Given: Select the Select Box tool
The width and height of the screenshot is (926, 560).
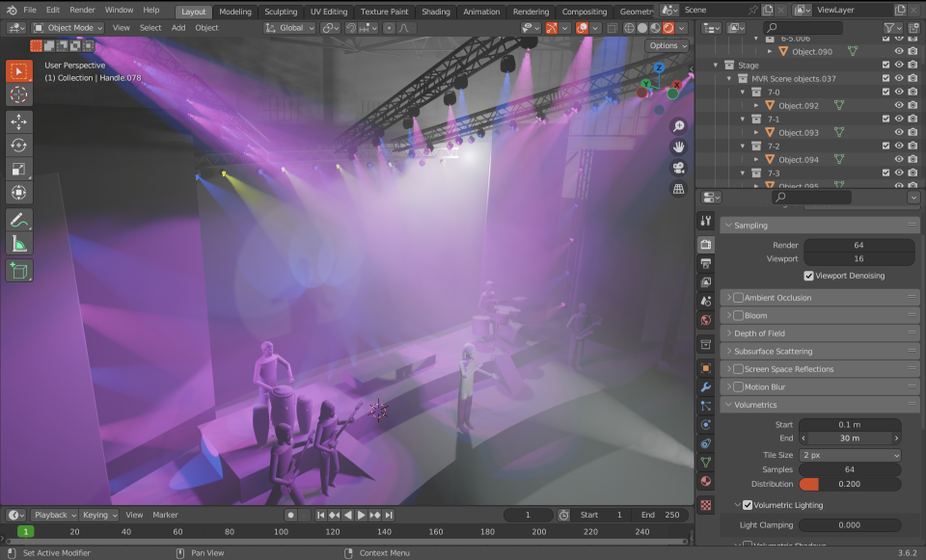Looking at the screenshot, I should pos(19,70).
